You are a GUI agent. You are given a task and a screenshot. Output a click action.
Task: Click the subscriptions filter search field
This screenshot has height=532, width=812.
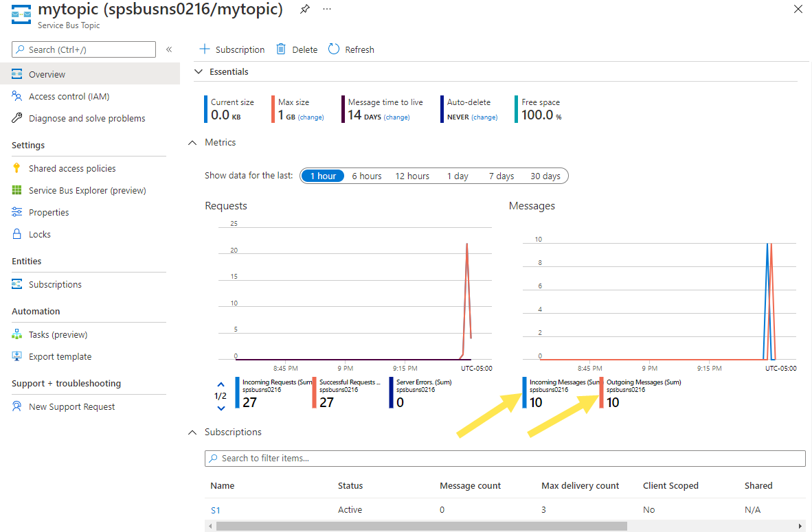point(505,458)
